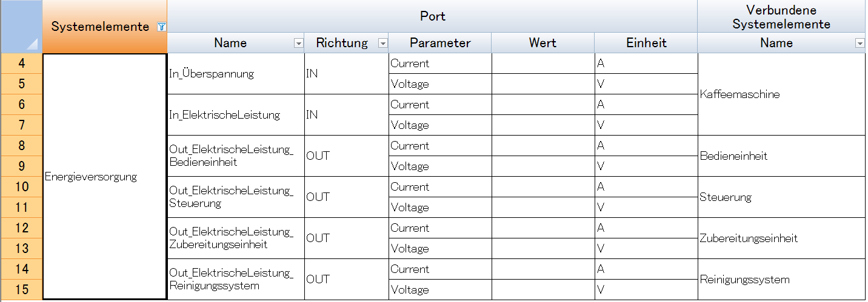The width and height of the screenshot is (868, 302).
Task: Select row header 15
Action: pos(21,289)
